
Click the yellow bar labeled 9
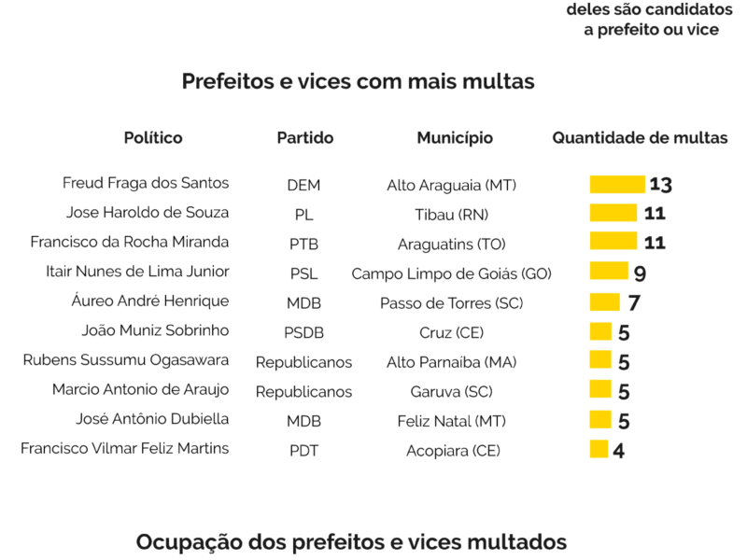(609, 273)
